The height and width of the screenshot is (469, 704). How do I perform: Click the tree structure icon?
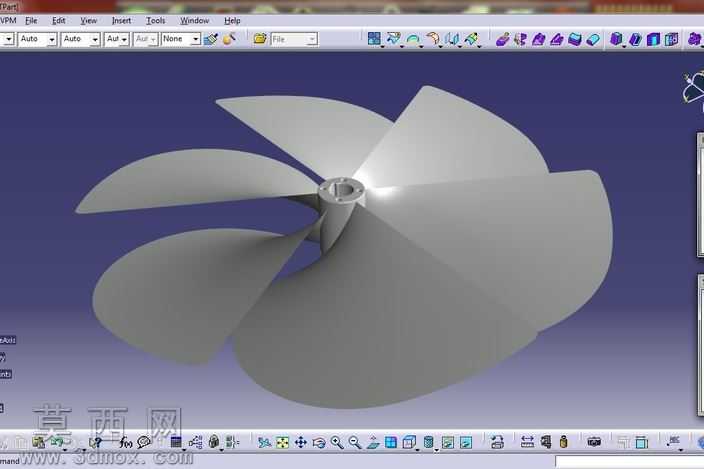coord(195,443)
